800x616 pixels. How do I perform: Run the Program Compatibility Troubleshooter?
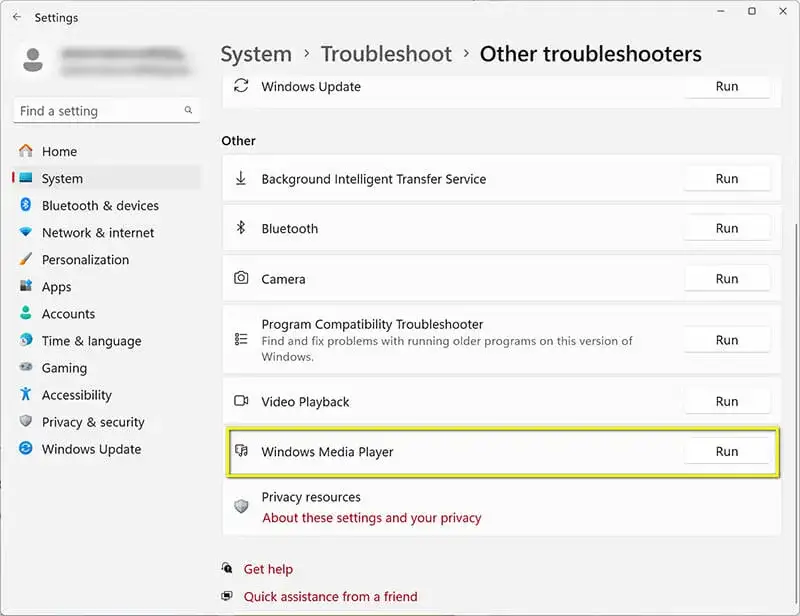(x=727, y=340)
